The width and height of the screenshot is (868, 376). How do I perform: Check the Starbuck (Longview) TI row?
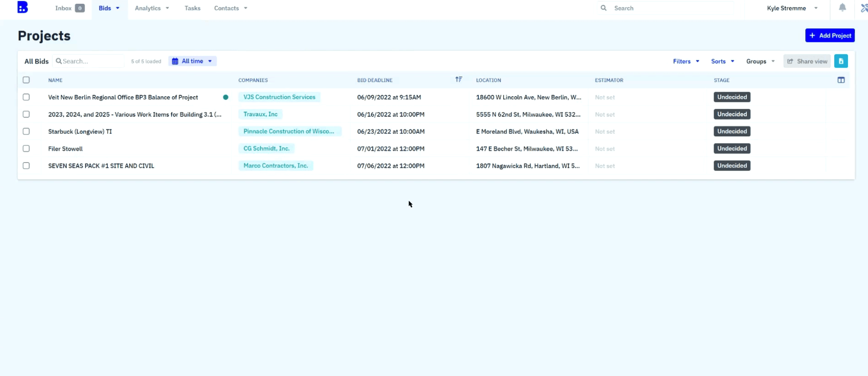point(26,131)
